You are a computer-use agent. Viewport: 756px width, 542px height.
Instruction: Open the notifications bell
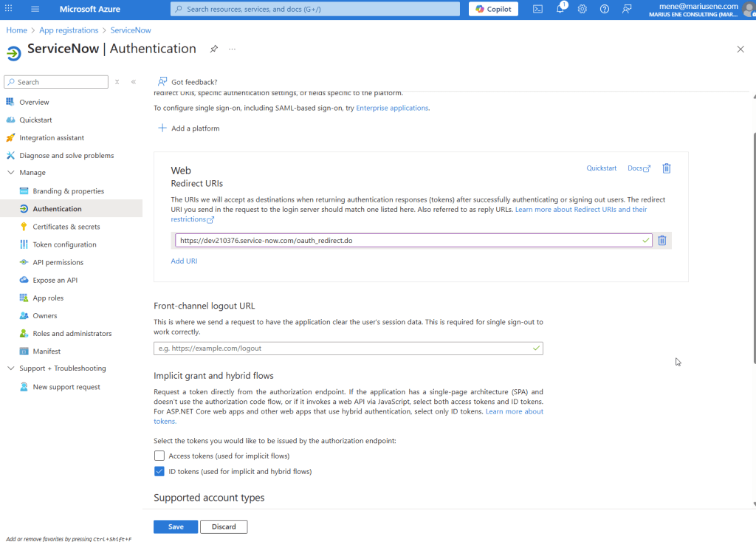coord(560,9)
